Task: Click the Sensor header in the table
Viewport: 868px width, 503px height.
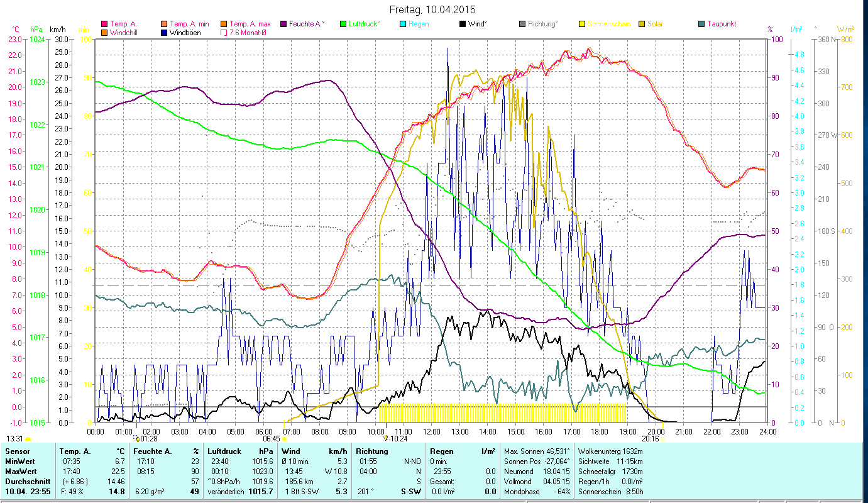Action: [x=16, y=451]
